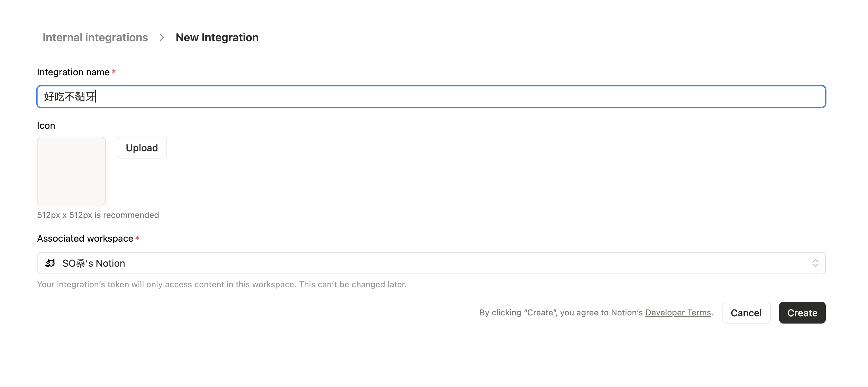Click the empty icon preview placeholder

pos(71,171)
